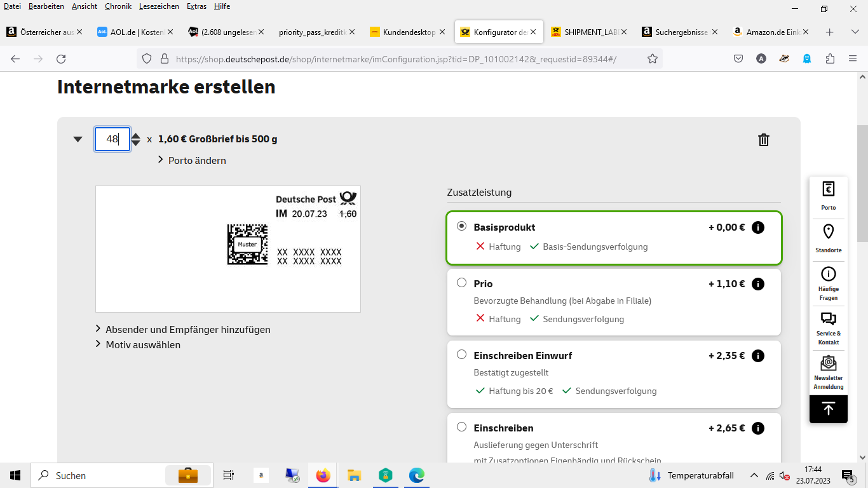868x488 pixels.
Task: Open Service & Kontakt sidebar item
Action: 828,329
